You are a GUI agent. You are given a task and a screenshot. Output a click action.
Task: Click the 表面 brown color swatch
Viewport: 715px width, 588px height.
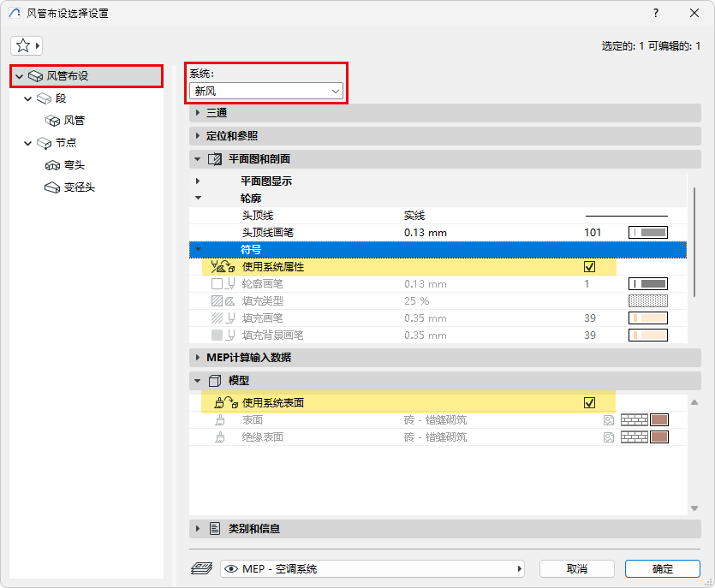tap(659, 419)
